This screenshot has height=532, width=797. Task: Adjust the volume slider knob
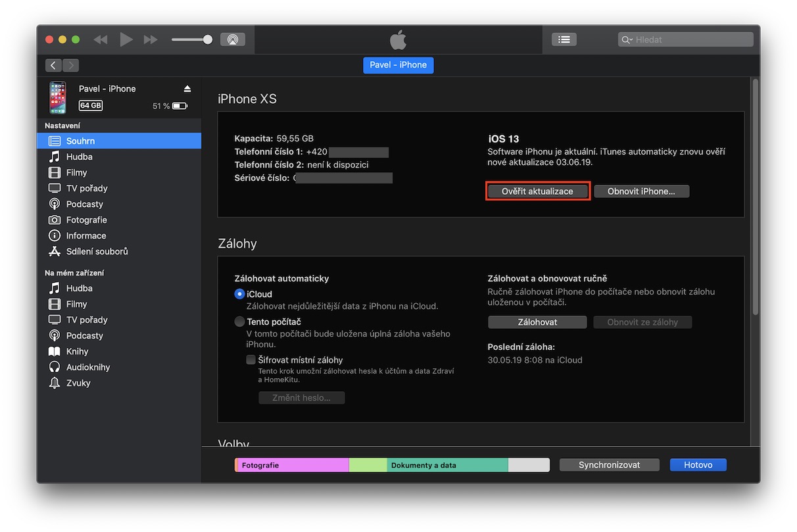(x=208, y=39)
